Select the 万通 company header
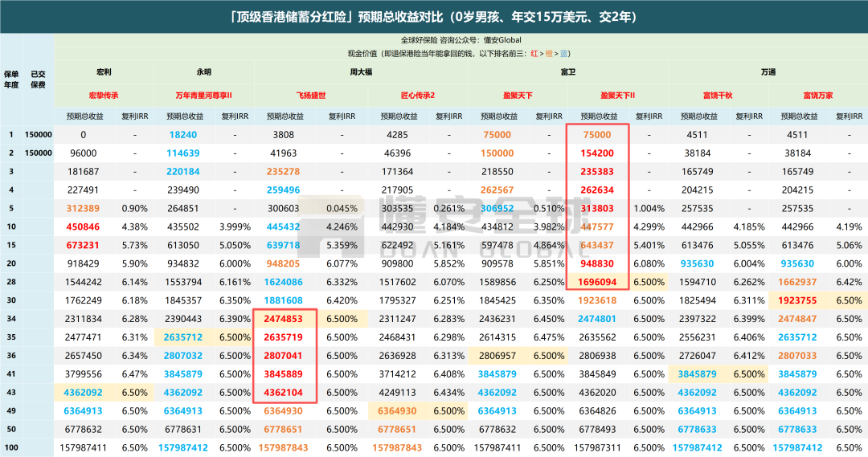This screenshot has height=457, width=868. (x=768, y=72)
